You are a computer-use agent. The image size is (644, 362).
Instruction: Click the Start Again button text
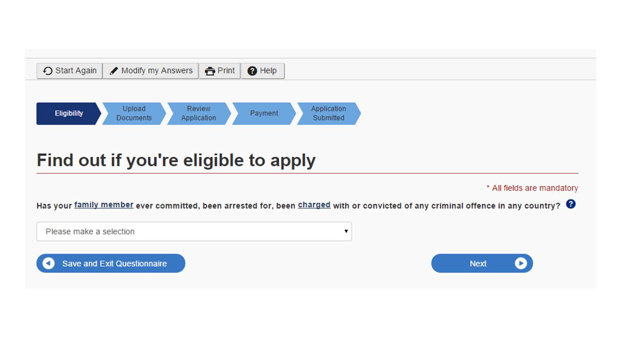pos(76,70)
